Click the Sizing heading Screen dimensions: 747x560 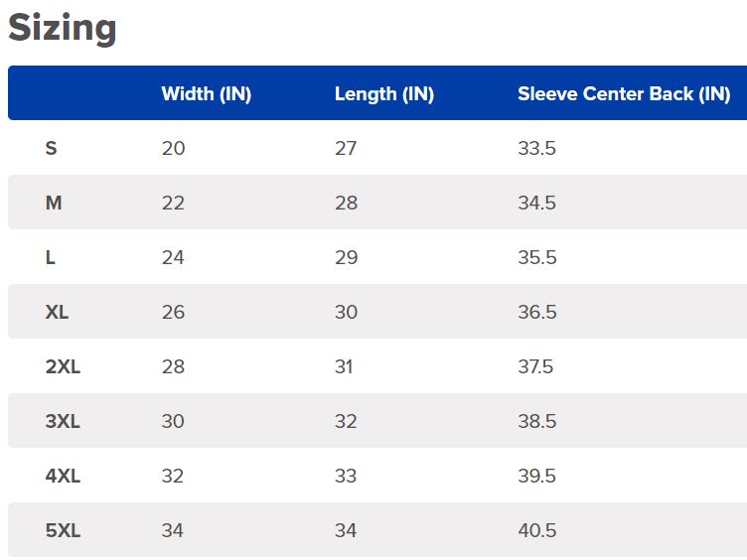[63, 28]
